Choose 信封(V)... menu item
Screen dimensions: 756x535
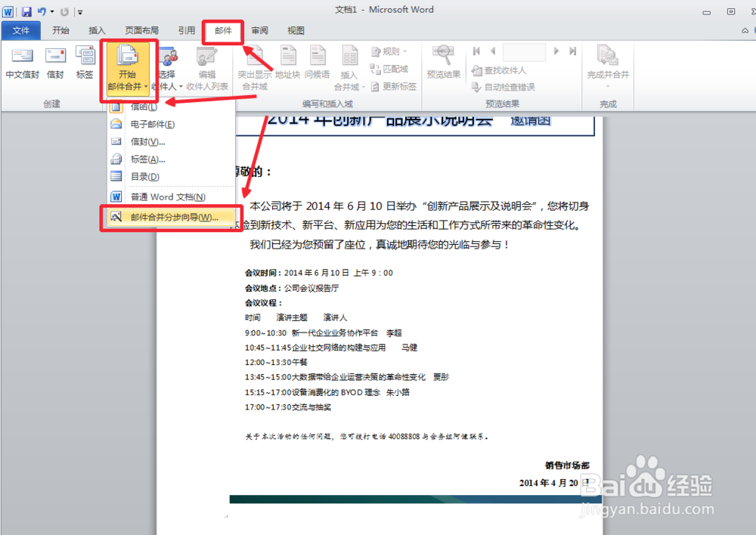coord(171,142)
